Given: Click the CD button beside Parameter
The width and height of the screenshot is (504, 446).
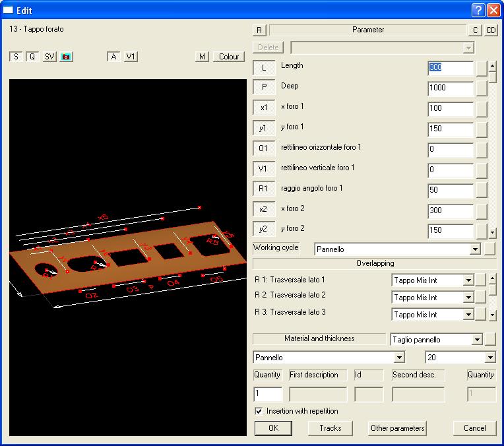Looking at the screenshot, I should [x=491, y=30].
